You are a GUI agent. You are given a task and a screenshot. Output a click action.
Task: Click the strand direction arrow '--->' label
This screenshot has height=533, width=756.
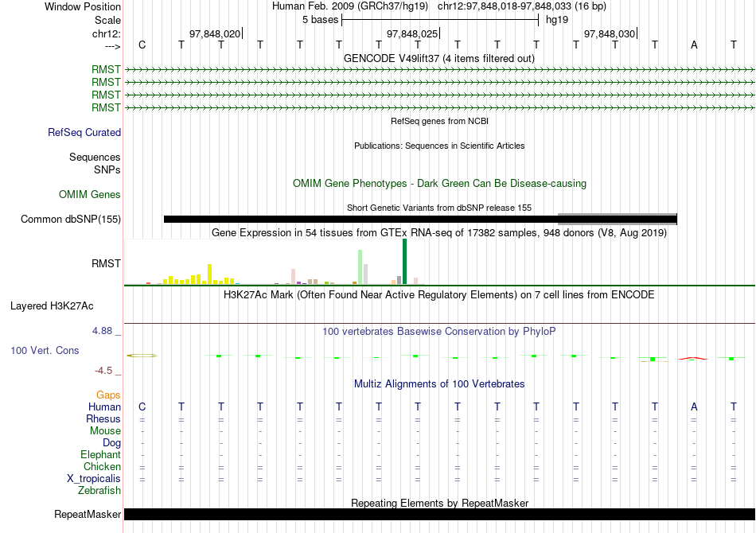[x=113, y=46]
